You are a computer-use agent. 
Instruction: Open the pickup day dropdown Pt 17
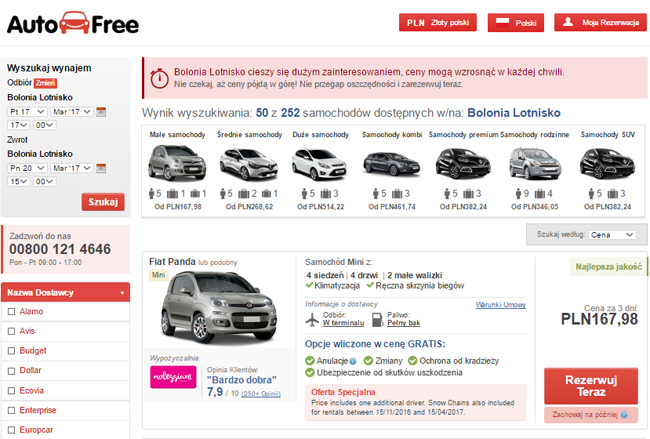pyautogui.click(x=27, y=112)
